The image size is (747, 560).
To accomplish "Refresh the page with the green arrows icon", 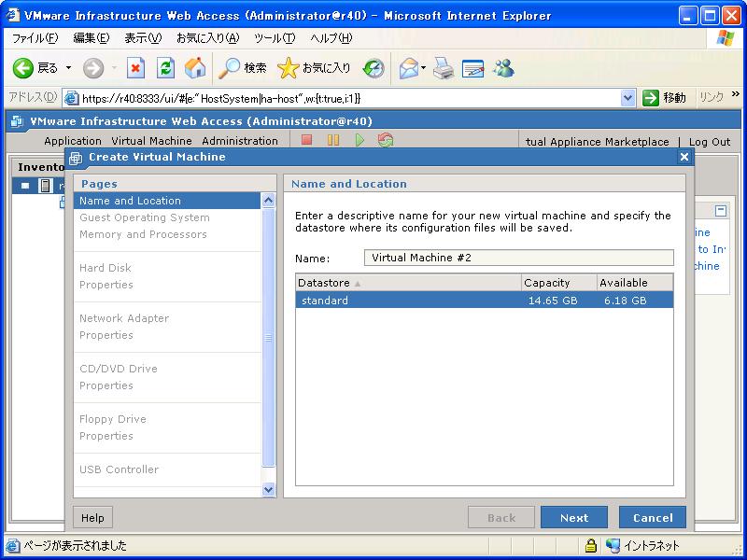I will point(165,68).
